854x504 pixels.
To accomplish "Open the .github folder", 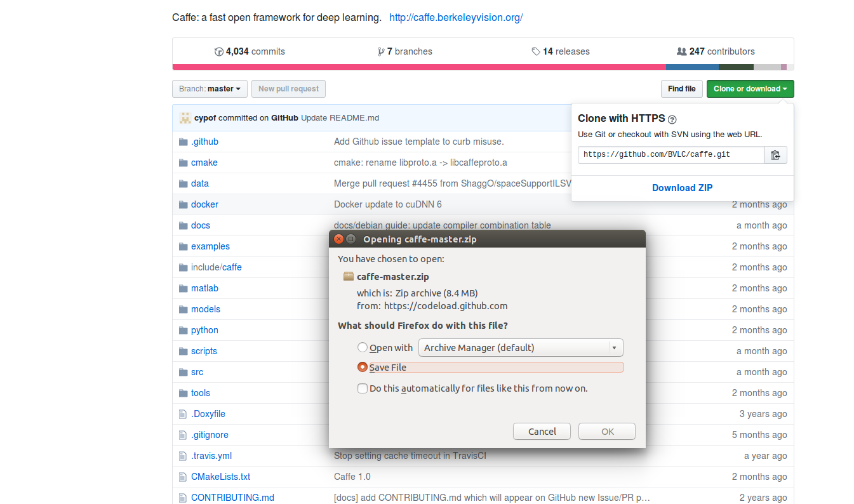I will [x=204, y=142].
